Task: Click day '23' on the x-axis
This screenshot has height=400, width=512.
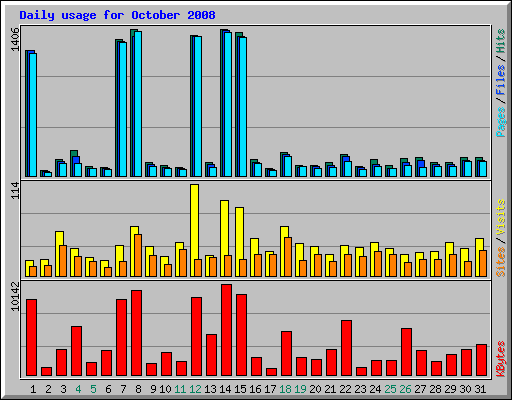Action: [x=361, y=389]
